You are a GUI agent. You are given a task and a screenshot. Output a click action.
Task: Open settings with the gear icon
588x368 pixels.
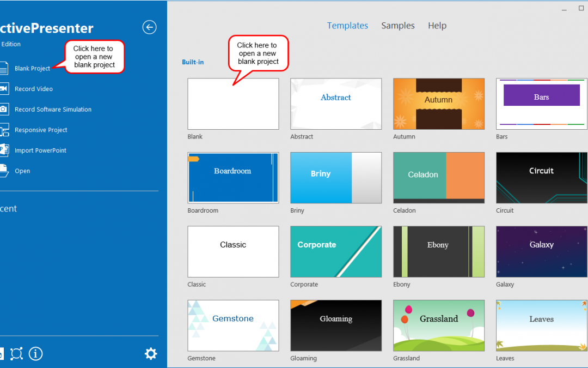(x=151, y=354)
